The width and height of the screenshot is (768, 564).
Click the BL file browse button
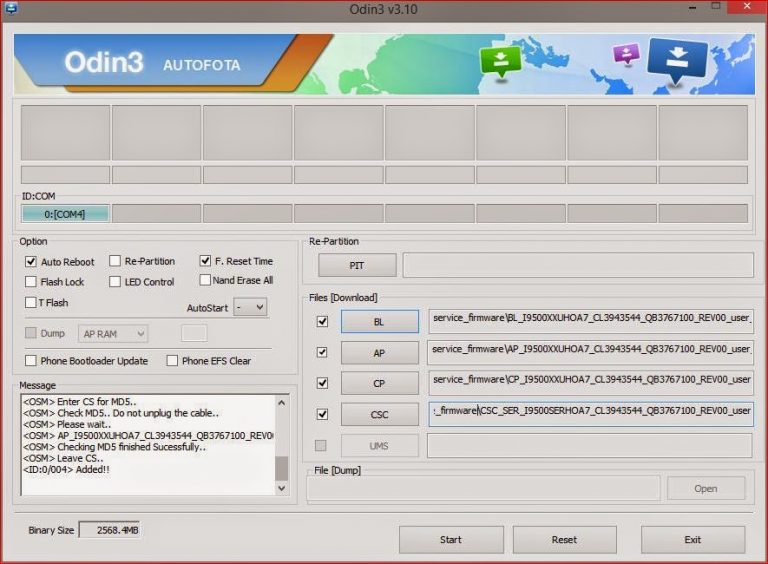pyautogui.click(x=380, y=322)
